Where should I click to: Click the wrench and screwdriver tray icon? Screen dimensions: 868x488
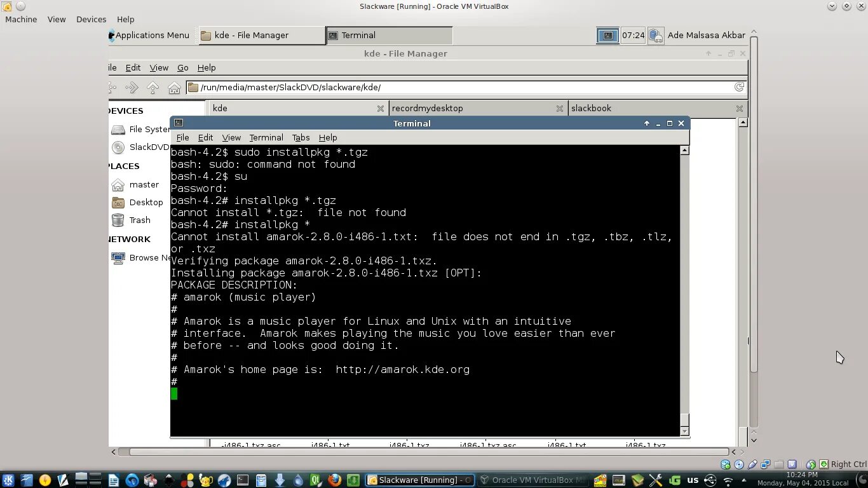click(656, 480)
